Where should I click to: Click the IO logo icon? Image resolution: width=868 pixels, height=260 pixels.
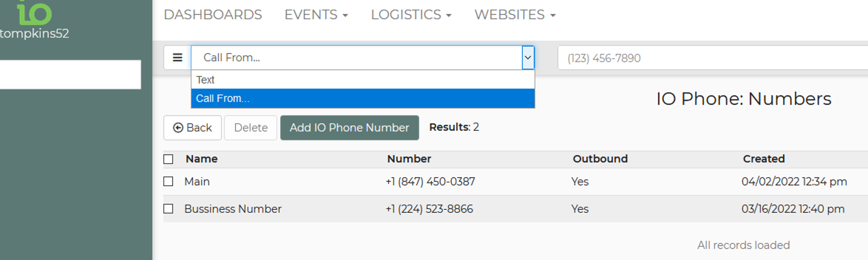coord(34,13)
